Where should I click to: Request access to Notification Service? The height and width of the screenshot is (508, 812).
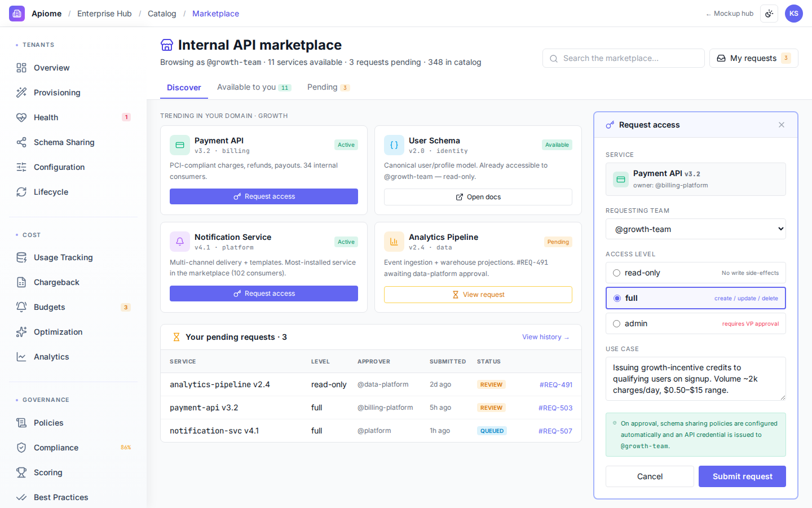(x=264, y=294)
